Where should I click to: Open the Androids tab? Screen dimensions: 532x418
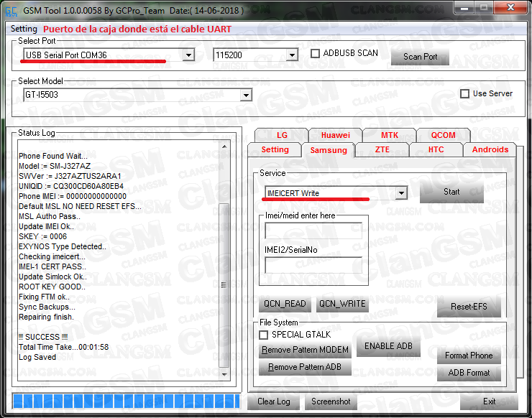(x=490, y=149)
